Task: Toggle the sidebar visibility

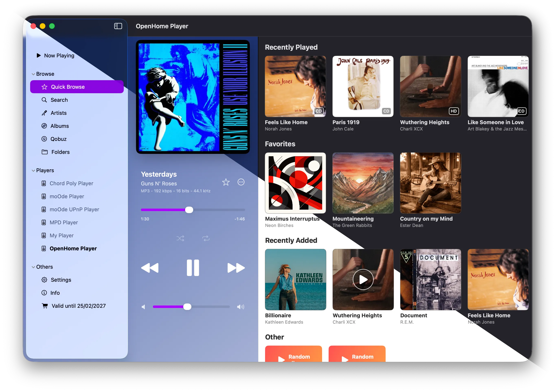Action: pyautogui.click(x=118, y=26)
